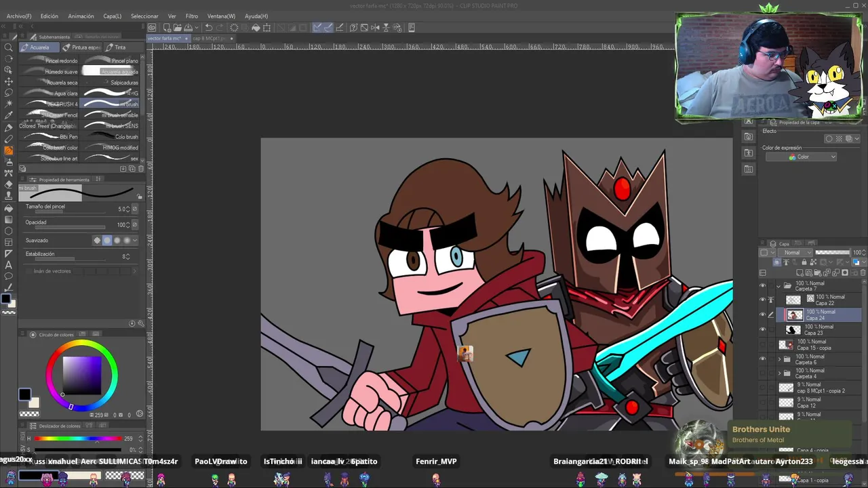Select the Gradient tool in toolbox

click(x=8, y=220)
